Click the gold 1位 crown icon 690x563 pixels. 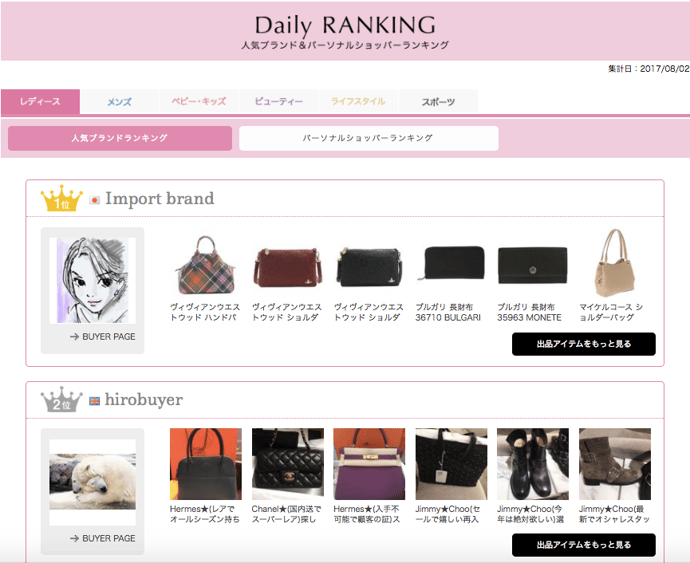pyautogui.click(x=61, y=199)
